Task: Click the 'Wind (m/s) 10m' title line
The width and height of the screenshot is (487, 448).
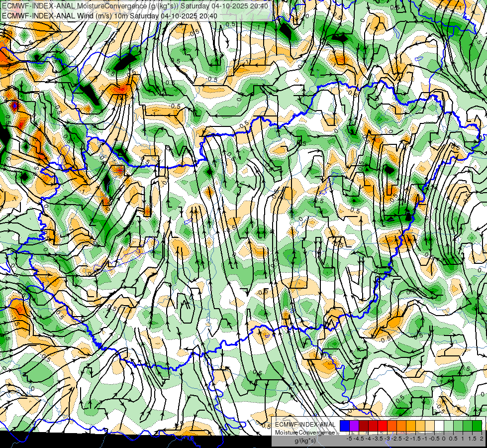Action: (109, 15)
